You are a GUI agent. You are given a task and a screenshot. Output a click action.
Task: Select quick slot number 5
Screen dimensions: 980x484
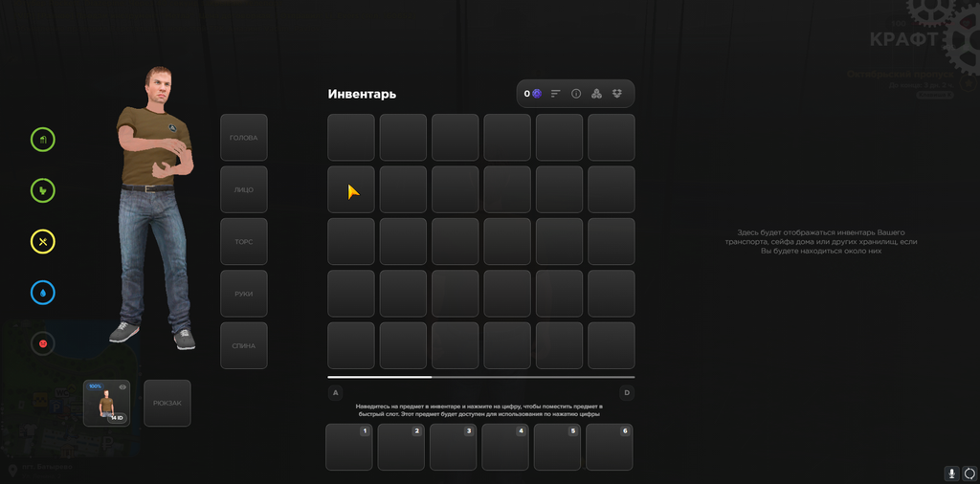pos(558,447)
